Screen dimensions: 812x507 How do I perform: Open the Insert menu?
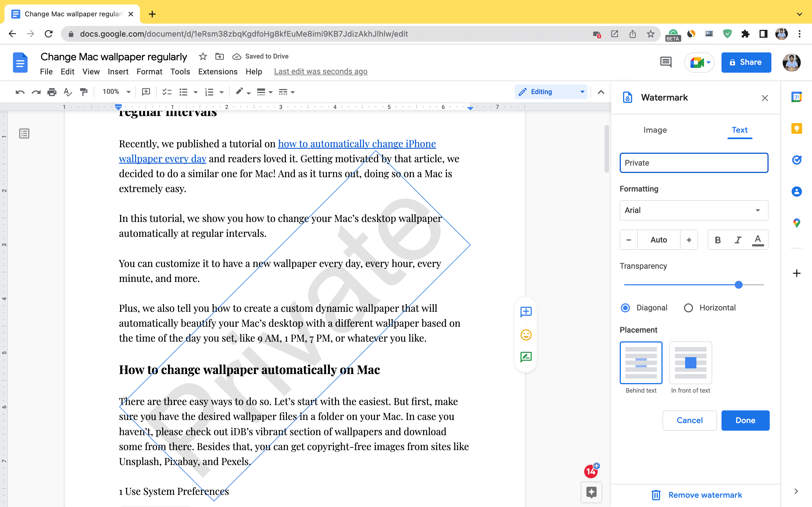coord(118,72)
